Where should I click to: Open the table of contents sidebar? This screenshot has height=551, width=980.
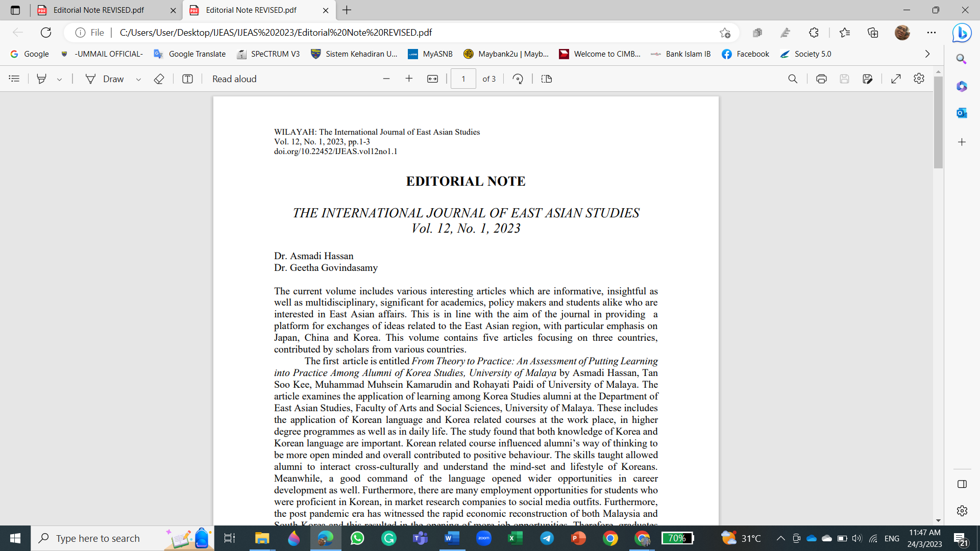[x=14, y=79]
